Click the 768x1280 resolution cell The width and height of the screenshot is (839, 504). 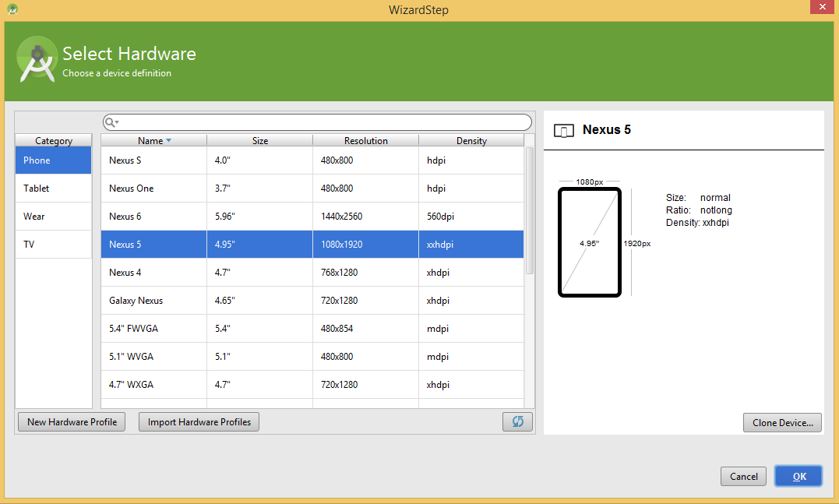pos(366,273)
